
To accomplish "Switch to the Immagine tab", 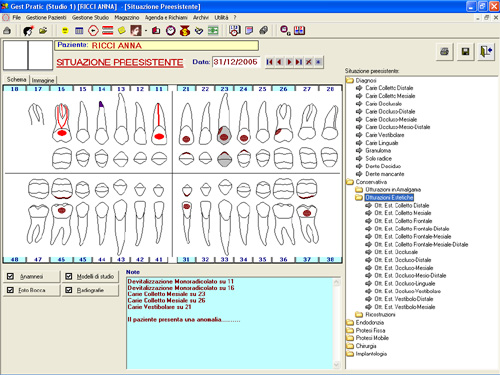I will coord(43,80).
